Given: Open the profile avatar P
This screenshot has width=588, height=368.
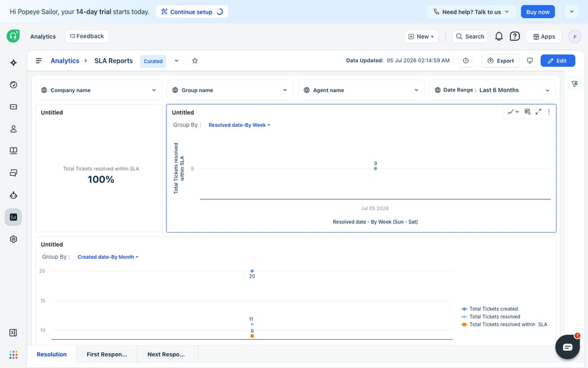Looking at the screenshot, I should (x=574, y=37).
